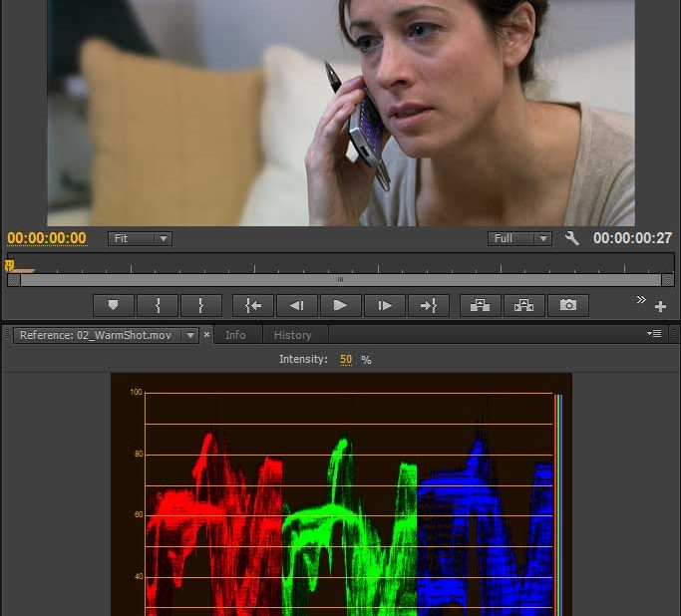Open the monitor Settings wrench menu

[x=572, y=238]
